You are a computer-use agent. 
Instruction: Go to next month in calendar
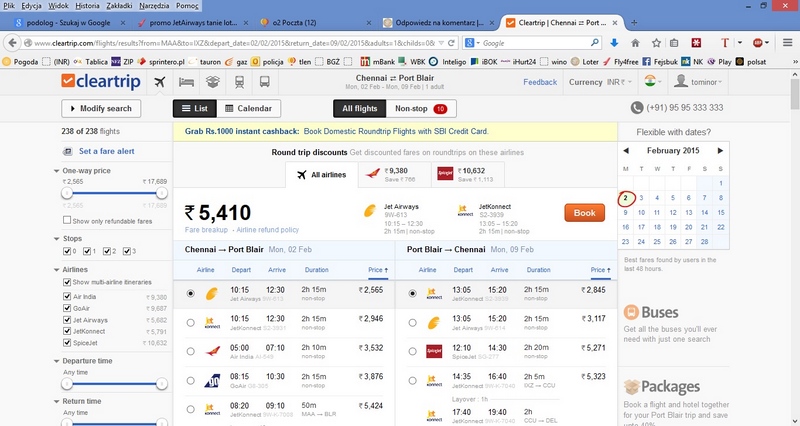[x=720, y=151]
